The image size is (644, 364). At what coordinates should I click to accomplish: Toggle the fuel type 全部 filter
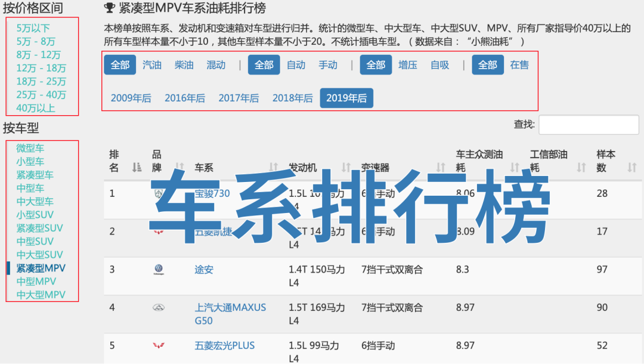pos(120,65)
